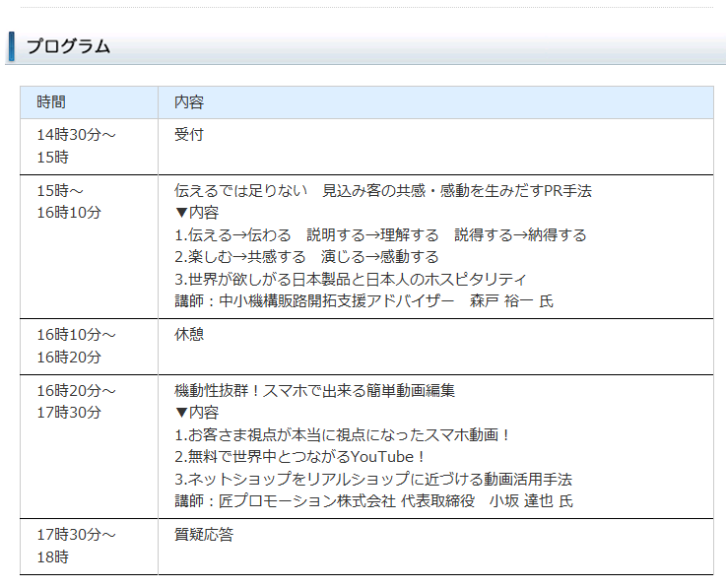Select the 時間 column header

(89, 102)
